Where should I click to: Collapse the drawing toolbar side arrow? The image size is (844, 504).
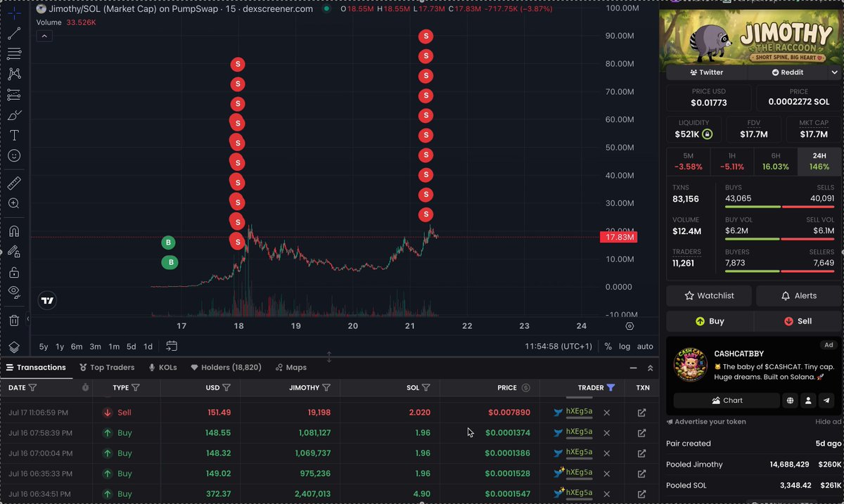(28, 319)
